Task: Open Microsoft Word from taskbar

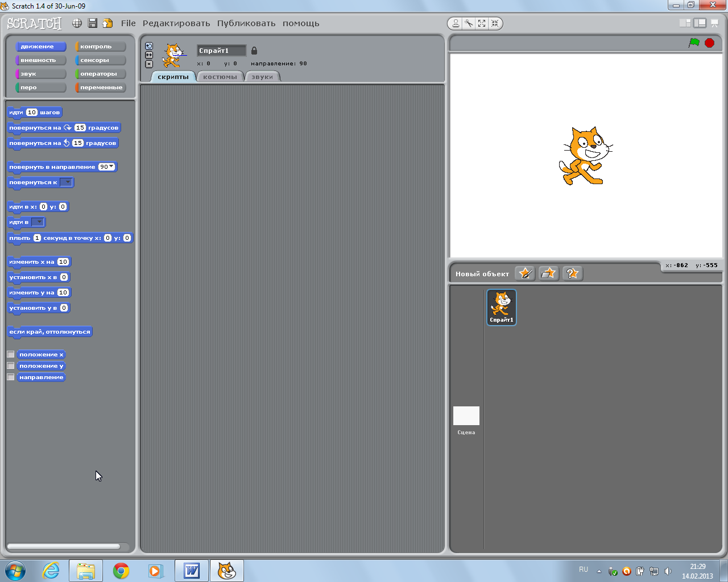Action: point(192,571)
